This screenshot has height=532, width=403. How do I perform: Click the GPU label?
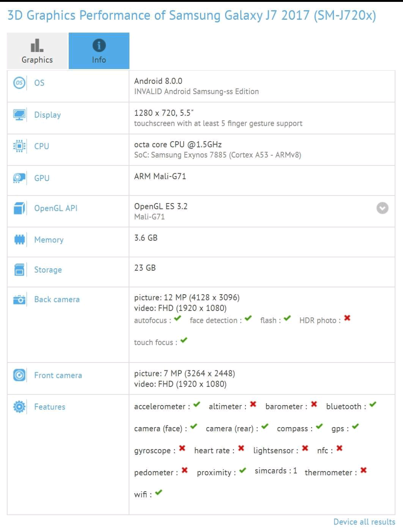tap(42, 178)
